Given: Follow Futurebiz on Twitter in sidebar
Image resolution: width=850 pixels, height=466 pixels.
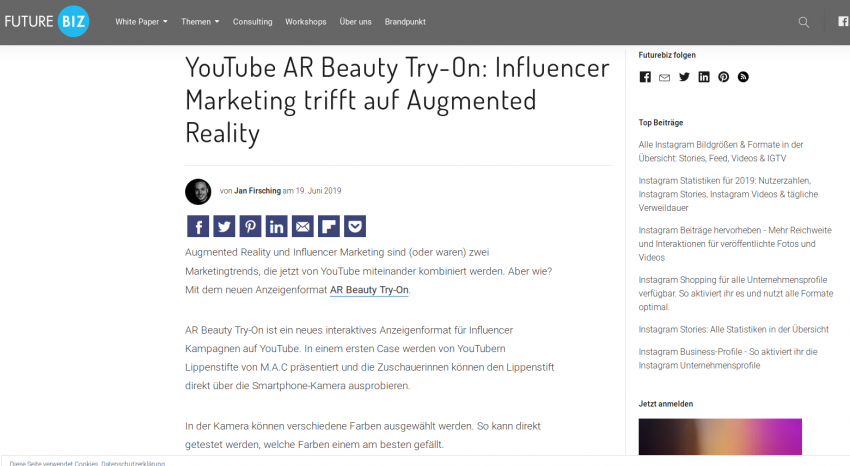Looking at the screenshot, I should pyautogui.click(x=684, y=77).
